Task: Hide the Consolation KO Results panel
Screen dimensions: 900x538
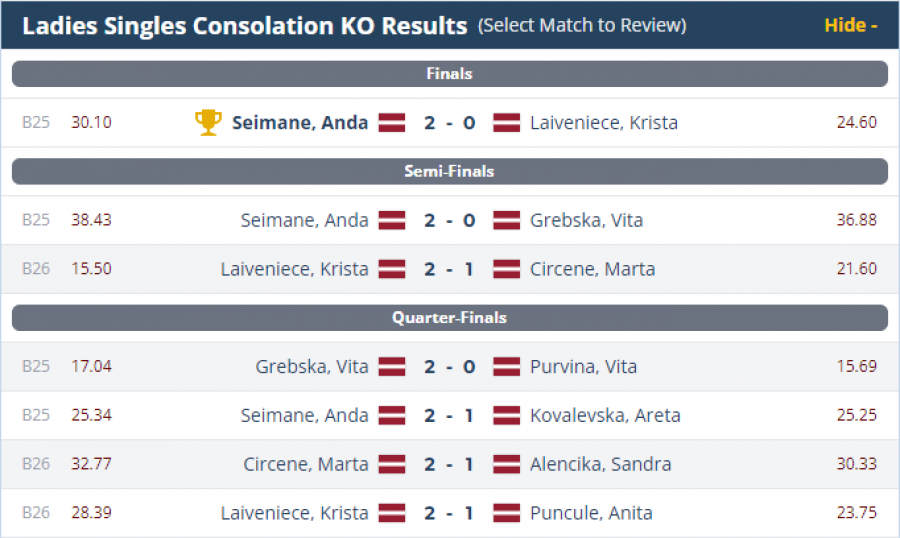Action: (850, 25)
